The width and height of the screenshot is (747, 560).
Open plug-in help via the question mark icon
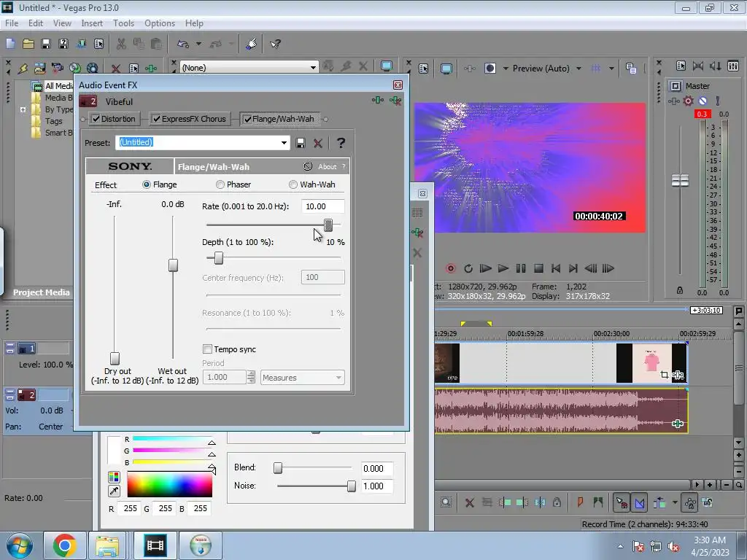341,142
